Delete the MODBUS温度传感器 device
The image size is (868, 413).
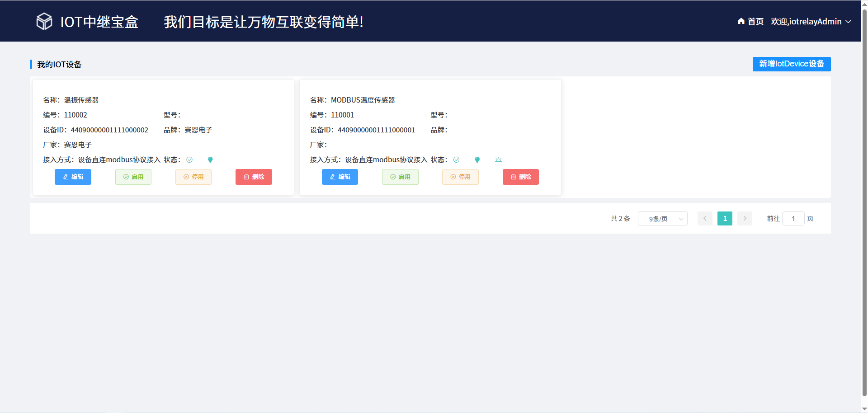[x=520, y=177]
